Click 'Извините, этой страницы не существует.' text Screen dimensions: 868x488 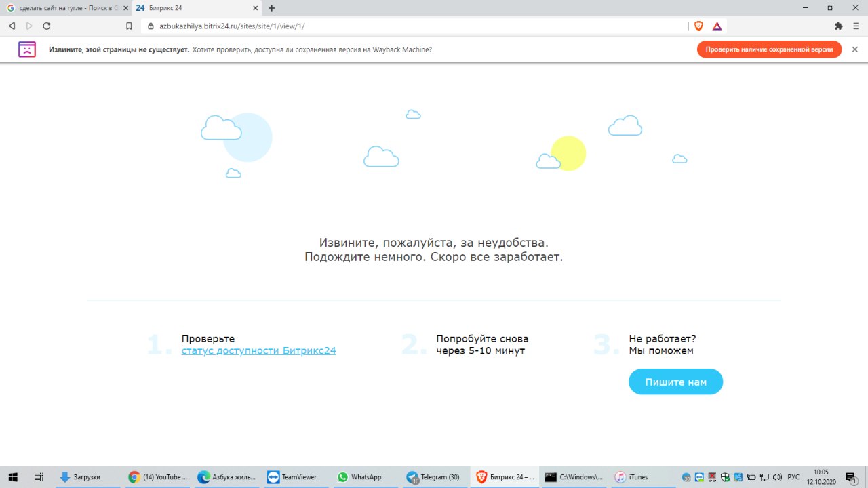tap(119, 49)
